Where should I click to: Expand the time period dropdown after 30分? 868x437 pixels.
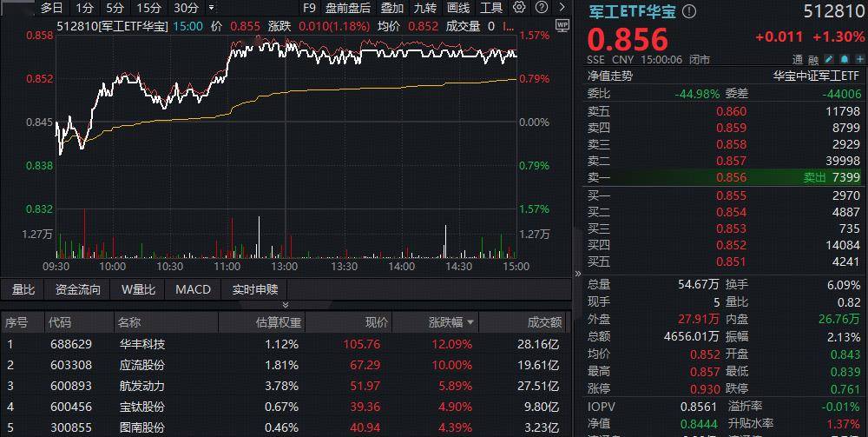(211, 8)
